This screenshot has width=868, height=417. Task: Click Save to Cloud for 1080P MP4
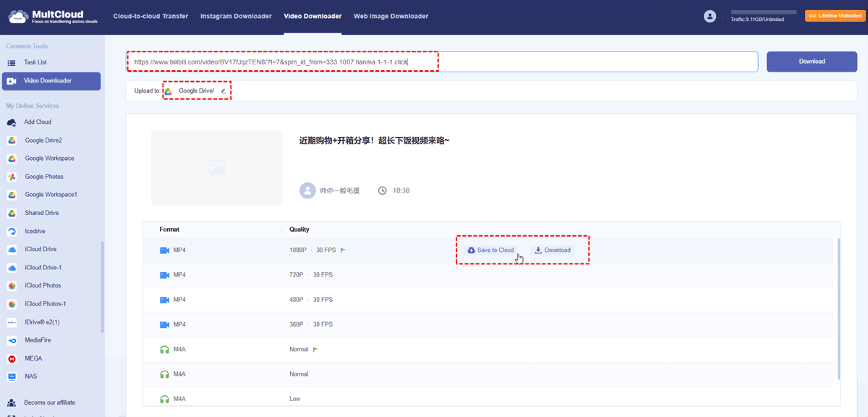(491, 250)
